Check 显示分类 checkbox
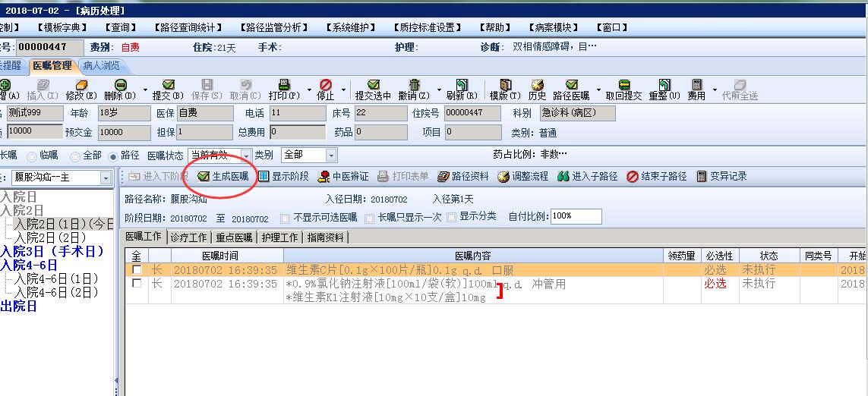This screenshot has height=396, width=868. coord(451,218)
